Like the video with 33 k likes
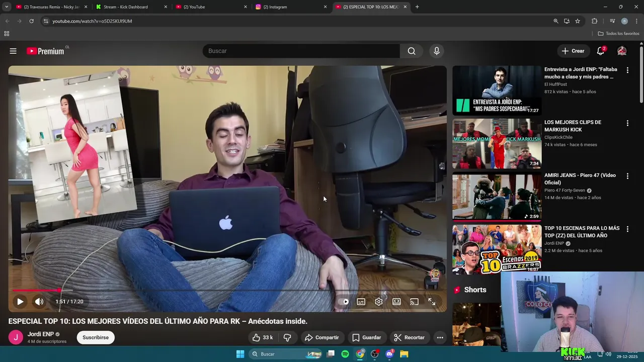This screenshot has height=362, width=644. pos(263,337)
